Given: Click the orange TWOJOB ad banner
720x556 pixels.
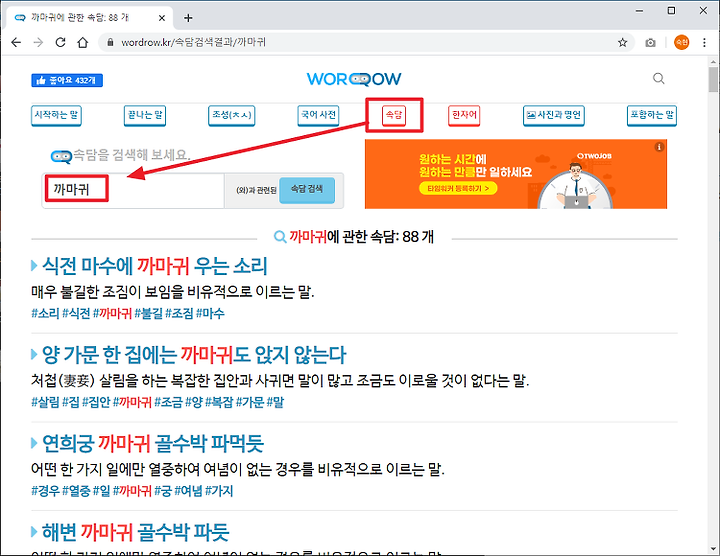Looking at the screenshot, I should pos(516,174).
